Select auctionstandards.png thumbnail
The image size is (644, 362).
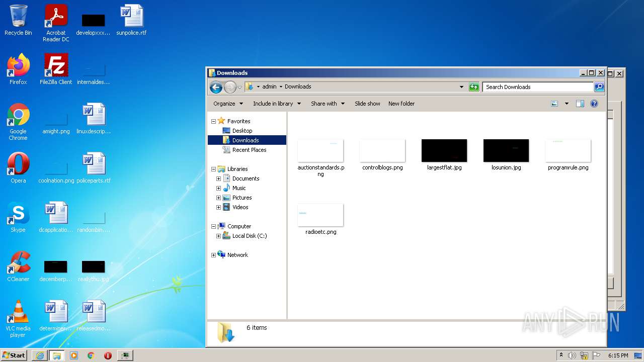point(320,157)
